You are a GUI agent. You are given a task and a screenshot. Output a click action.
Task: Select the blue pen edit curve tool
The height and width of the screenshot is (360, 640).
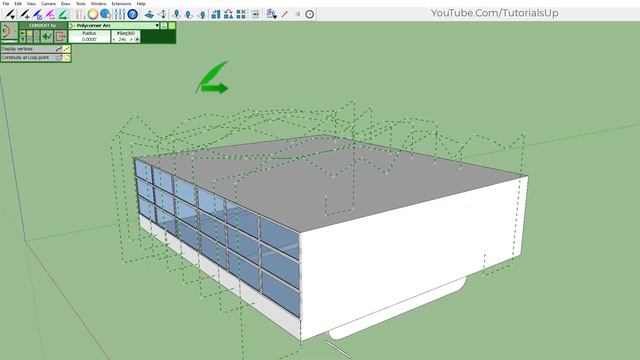(37, 14)
